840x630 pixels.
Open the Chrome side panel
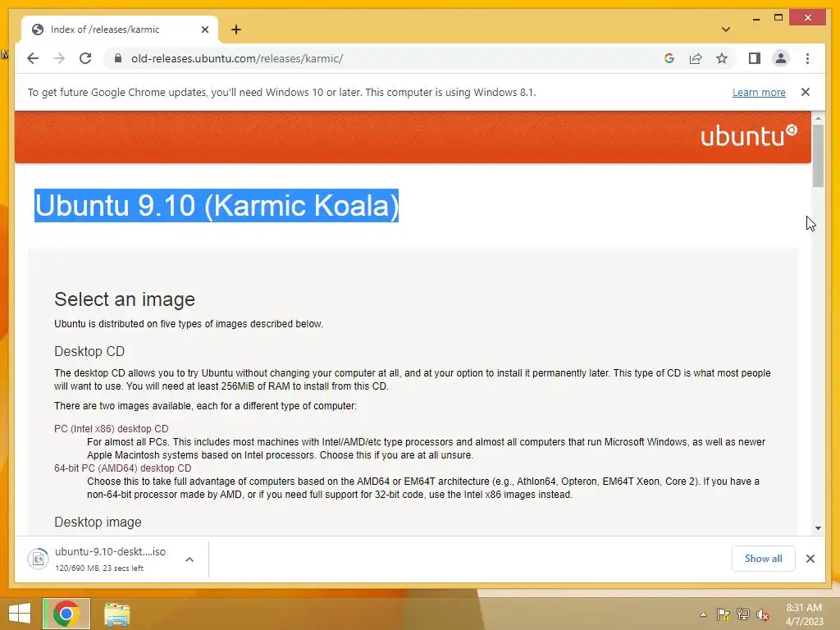(x=755, y=58)
